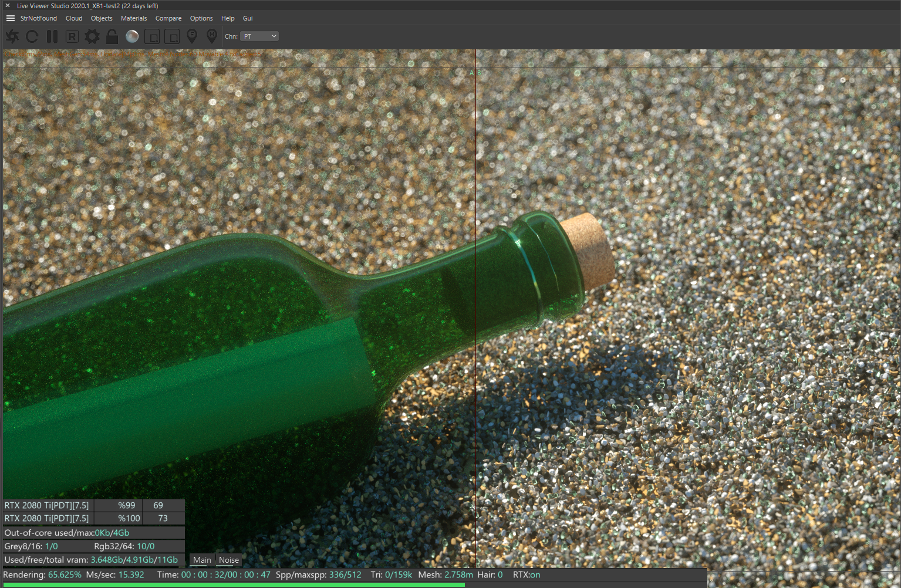Open the Materials menu

point(134,18)
